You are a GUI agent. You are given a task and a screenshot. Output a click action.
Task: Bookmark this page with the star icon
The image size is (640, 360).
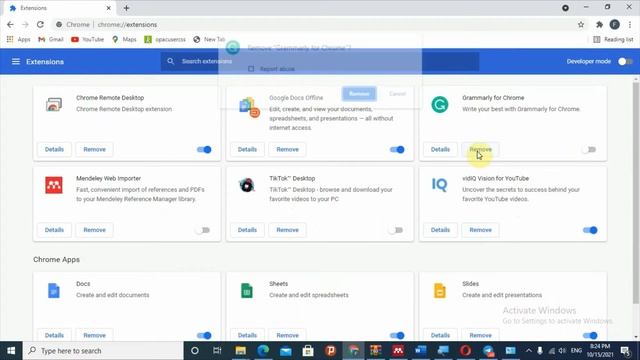tap(581, 24)
